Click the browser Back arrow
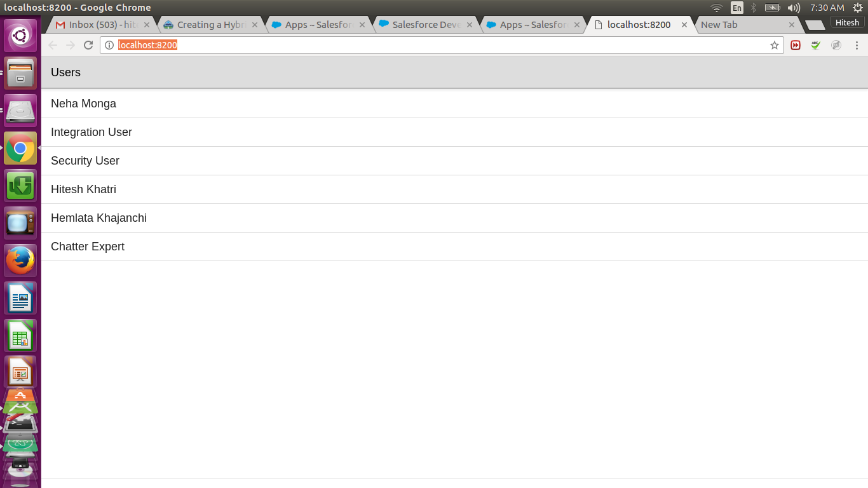The width and height of the screenshot is (868, 488). click(x=53, y=45)
